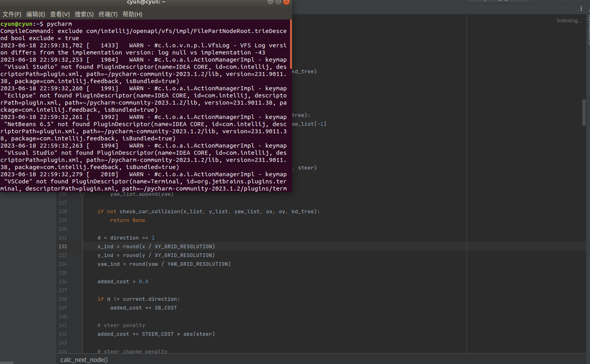This screenshot has height=364, width=590.
Task: Click the 'CompileCommand: exclude' terminal output line
Action: (144, 31)
